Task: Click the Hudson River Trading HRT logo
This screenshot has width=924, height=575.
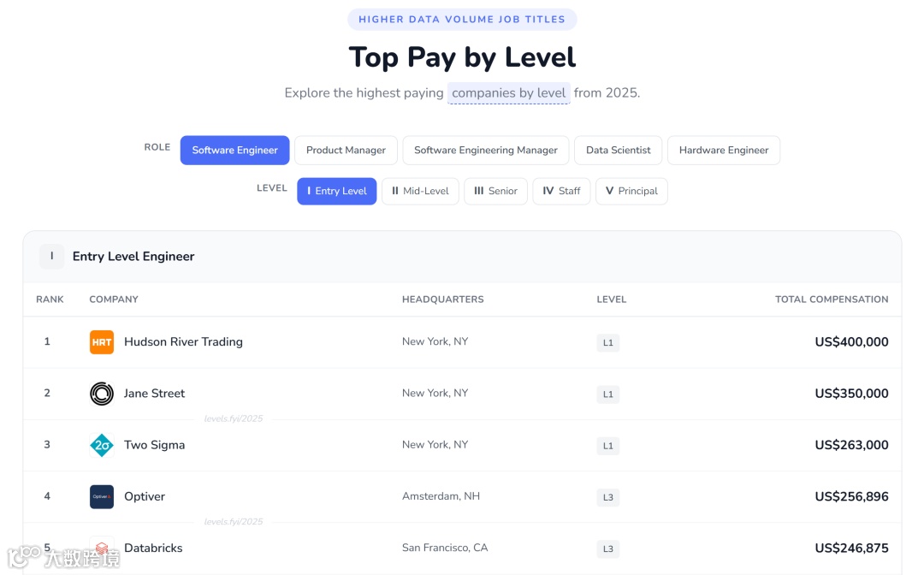Action: 101,342
